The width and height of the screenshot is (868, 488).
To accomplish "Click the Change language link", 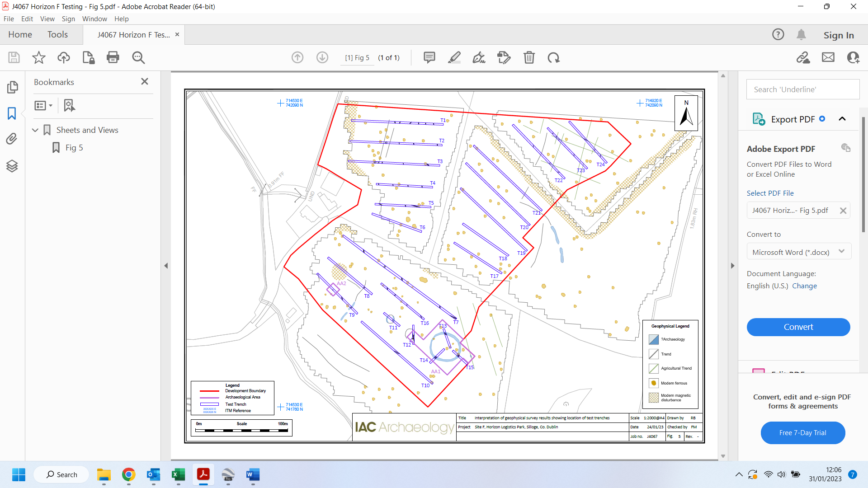I will coord(804,286).
